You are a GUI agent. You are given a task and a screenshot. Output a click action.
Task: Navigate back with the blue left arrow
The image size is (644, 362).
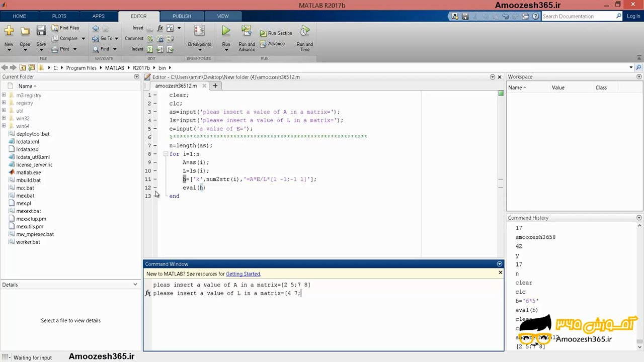pyautogui.click(x=96, y=28)
